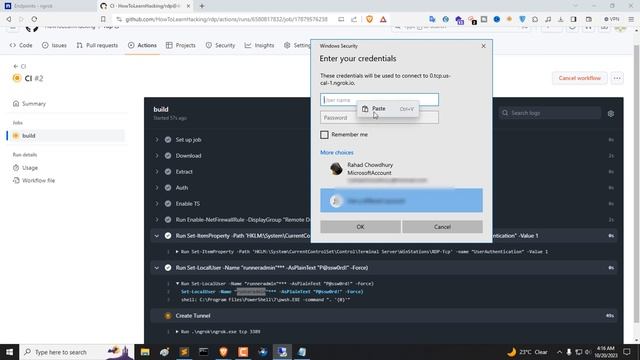Open the Pull requests tab
Screen dimensions: 640x360
97,45
